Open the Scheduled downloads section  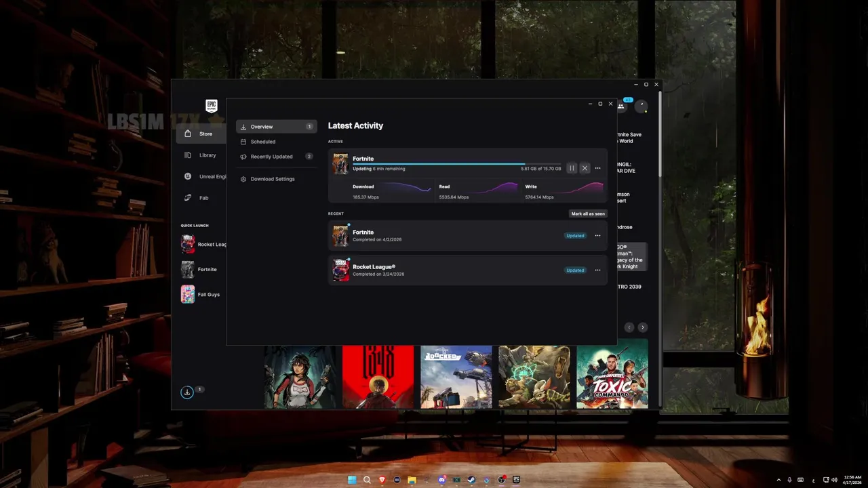pos(277,142)
